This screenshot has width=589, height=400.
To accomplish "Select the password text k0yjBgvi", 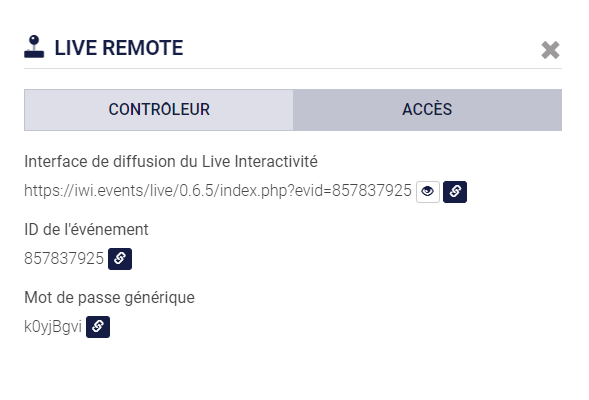I will (53, 326).
